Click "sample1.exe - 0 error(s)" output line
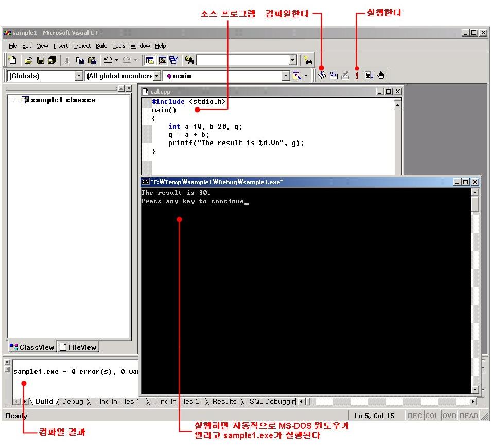 76,372
